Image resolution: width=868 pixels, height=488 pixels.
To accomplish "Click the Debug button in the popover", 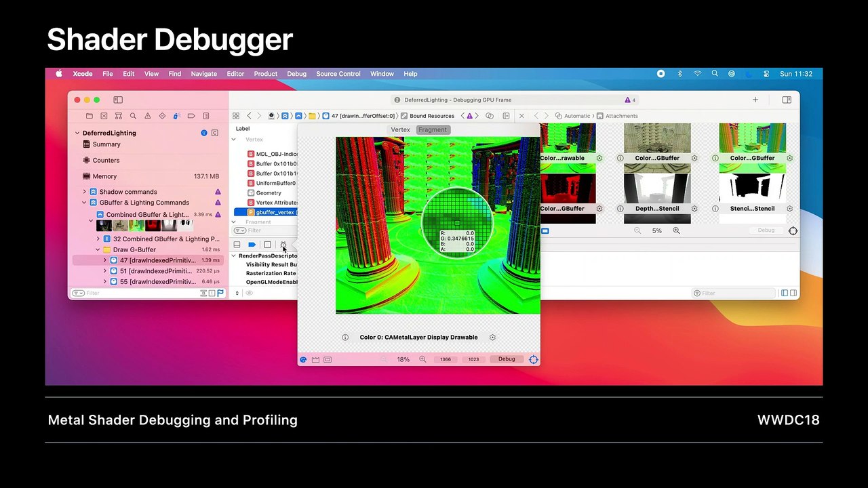I will 507,359.
